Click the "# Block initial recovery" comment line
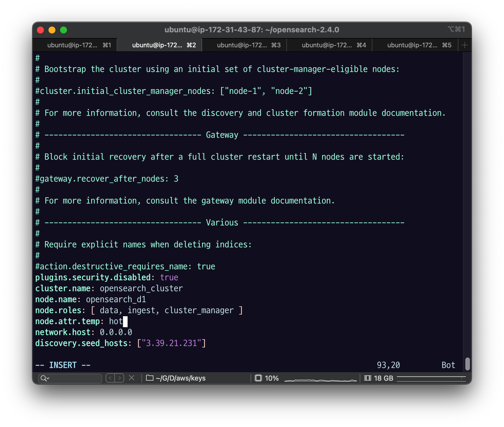The image size is (504, 427). [x=220, y=157]
